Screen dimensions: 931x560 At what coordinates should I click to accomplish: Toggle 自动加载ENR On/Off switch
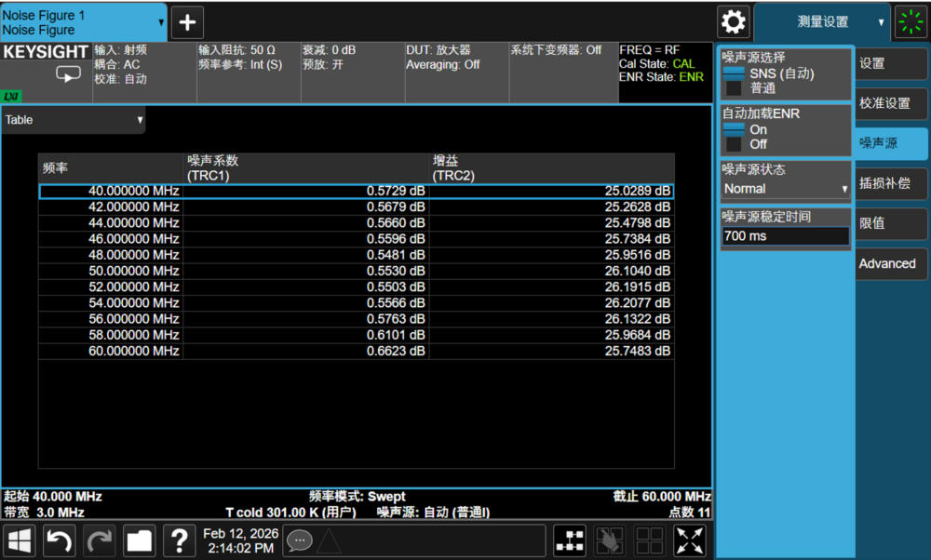point(735,137)
